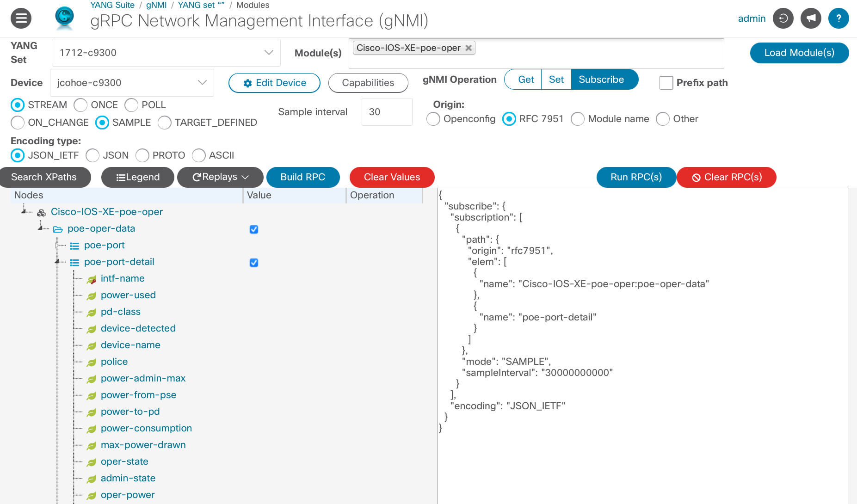Click the YANG Suite logo icon

(64, 18)
